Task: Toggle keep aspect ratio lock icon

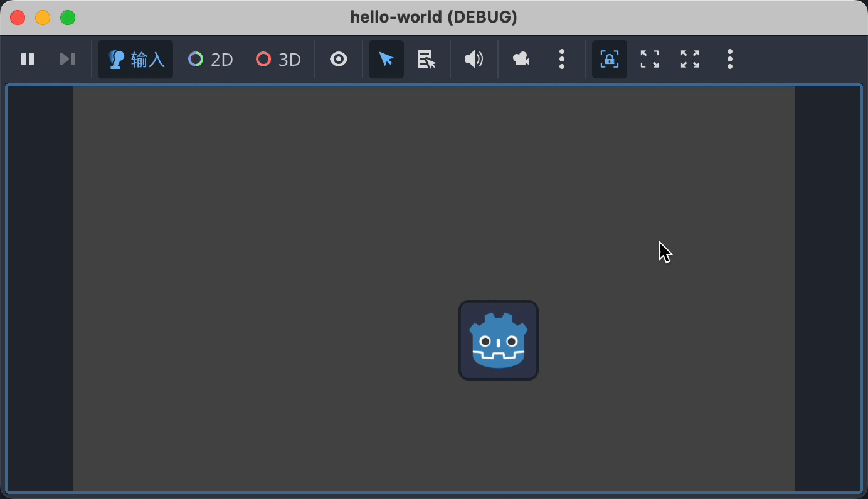Action: [x=610, y=59]
